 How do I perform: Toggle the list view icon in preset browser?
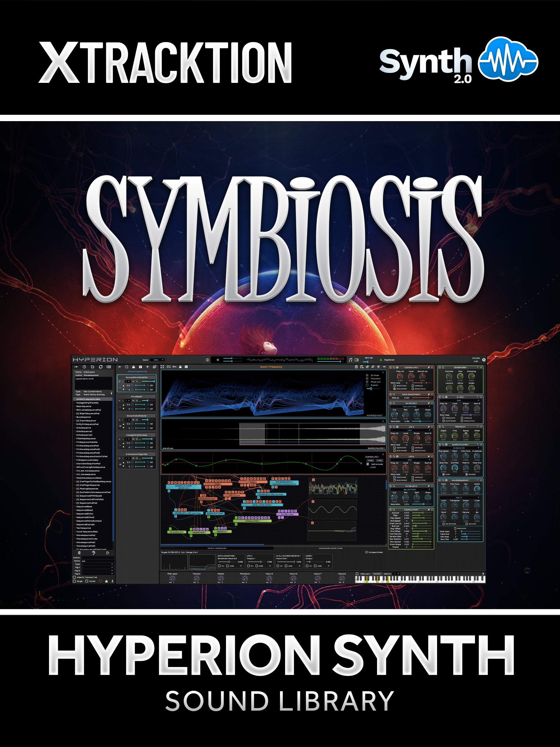109,367
